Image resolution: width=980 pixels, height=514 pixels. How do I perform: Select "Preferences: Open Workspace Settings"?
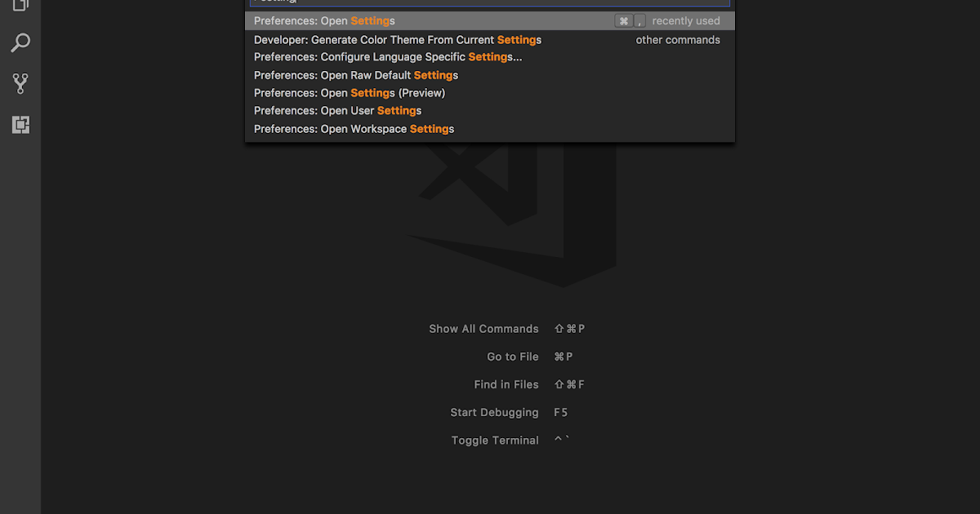pos(353,129)
